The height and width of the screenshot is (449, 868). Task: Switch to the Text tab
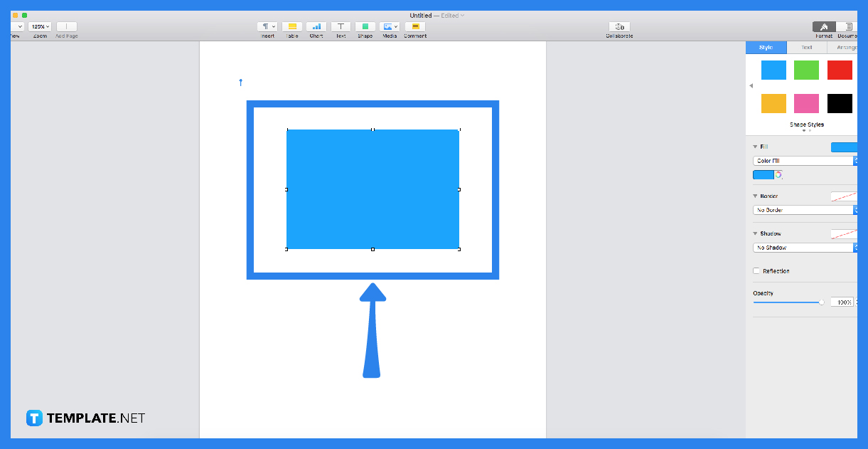807,47
